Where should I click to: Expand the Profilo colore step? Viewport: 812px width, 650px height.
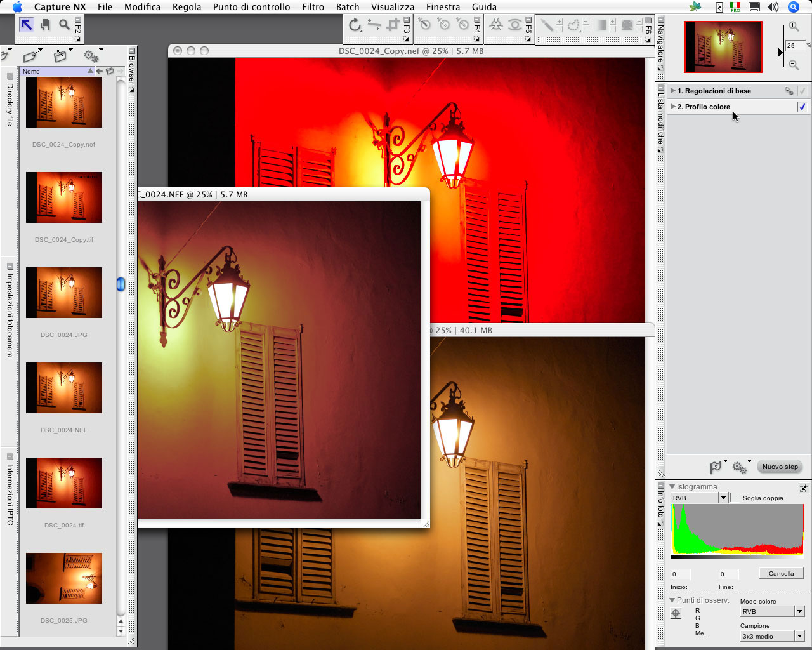point(672,107)
